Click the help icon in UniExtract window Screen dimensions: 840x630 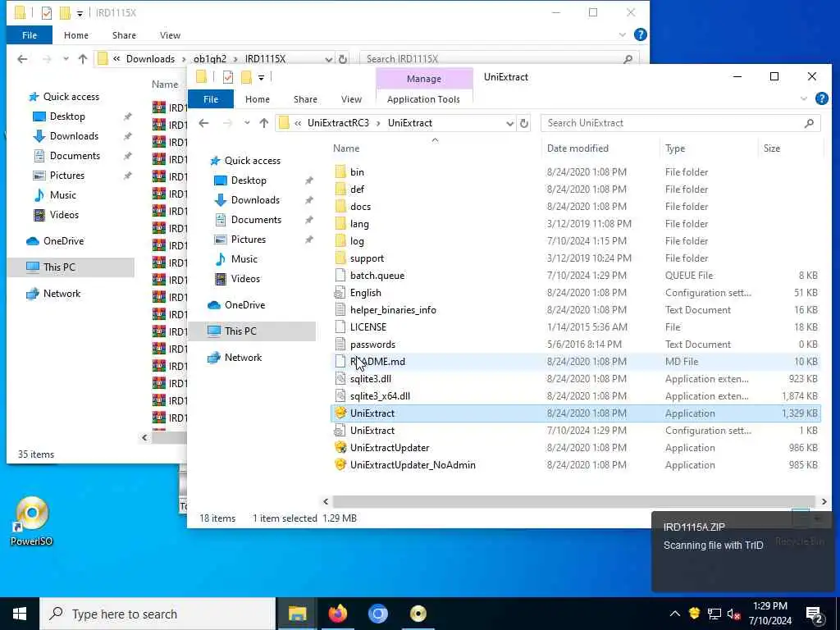click(821, 98)
